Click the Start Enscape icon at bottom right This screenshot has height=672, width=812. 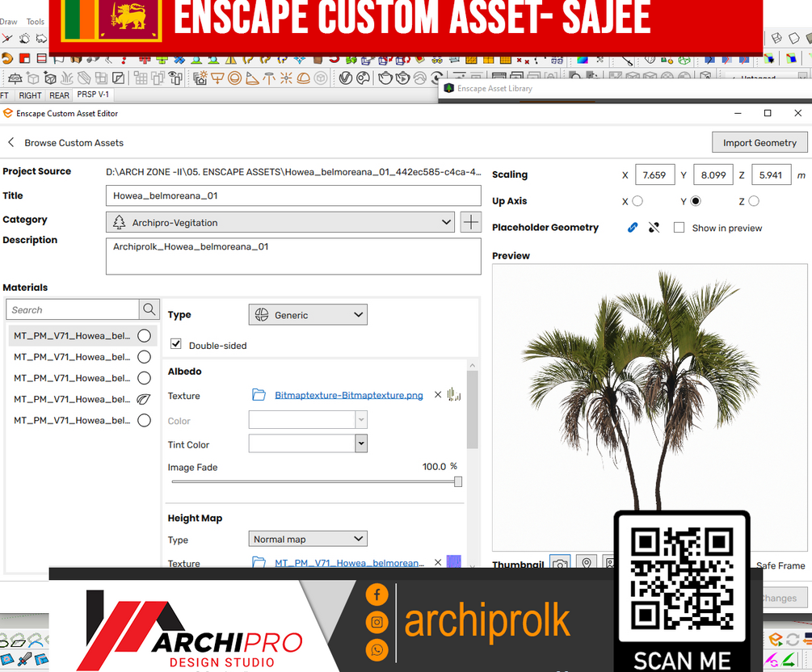pyautogui.click(x=775, y=640)
